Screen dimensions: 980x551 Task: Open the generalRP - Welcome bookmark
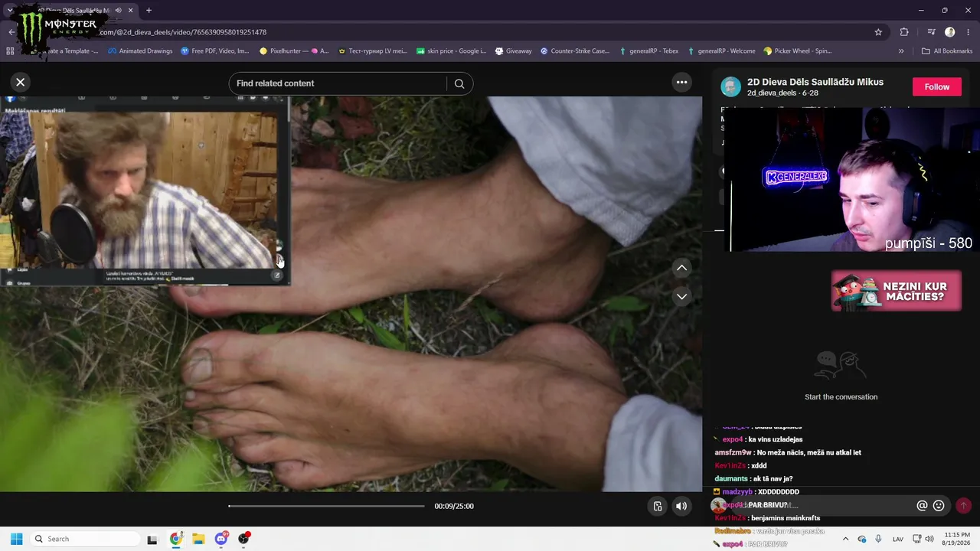(x=721, y=51)
